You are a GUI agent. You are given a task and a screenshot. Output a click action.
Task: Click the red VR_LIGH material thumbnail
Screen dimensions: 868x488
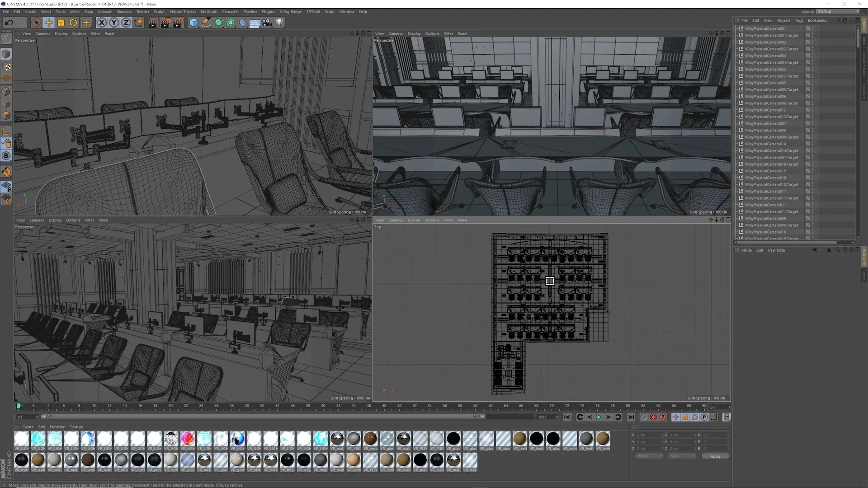click(187, 438)
